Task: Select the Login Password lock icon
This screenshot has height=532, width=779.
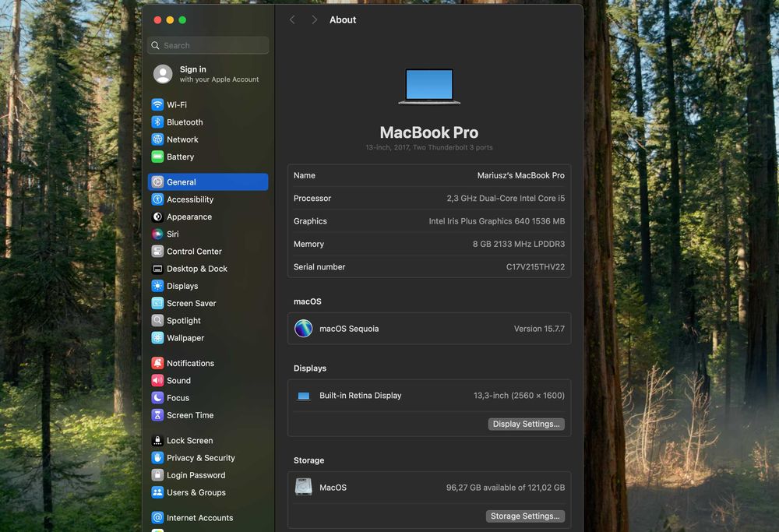Action: click(x=157, y=475)
